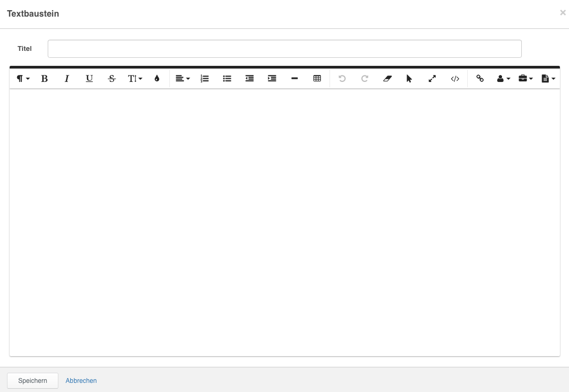This screenshot has height=392, width=569.
Task: Insert a bulleted list
Action: click(x=227, y=79)
